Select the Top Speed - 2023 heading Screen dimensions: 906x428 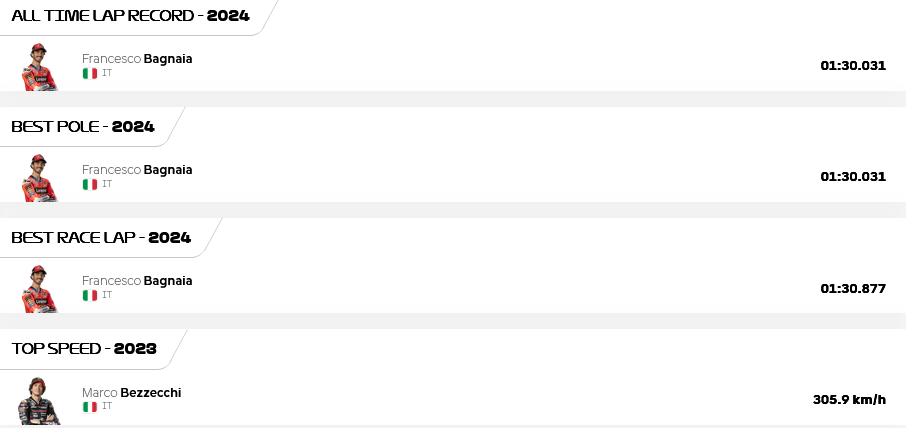point(84,348)
